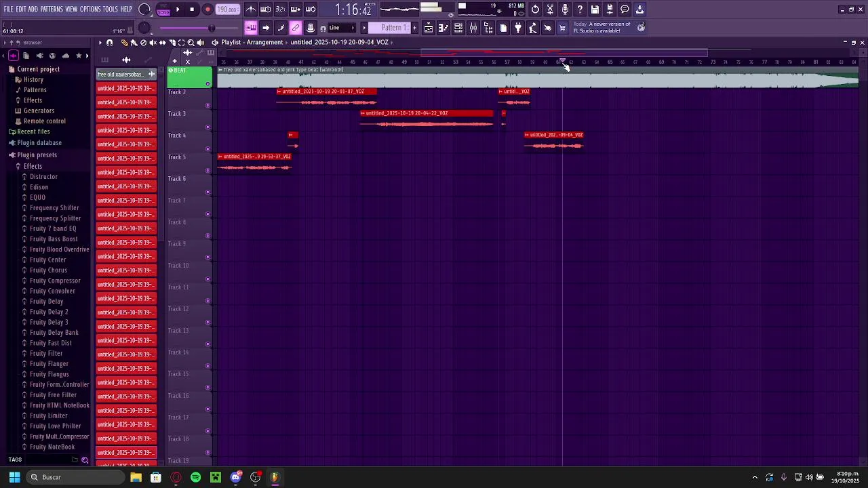Toggle the metronome icon
Viewport: 868px width, 488px height.
pos(251,9)
